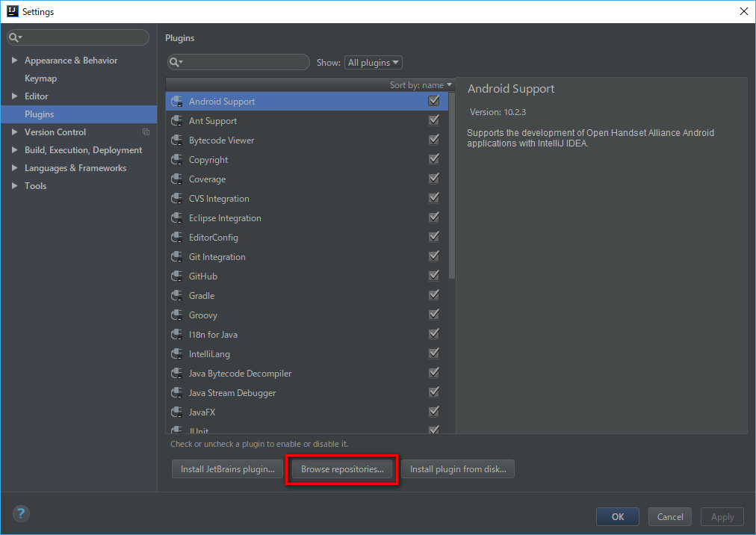This screenshot has height=535, width=756.
Task: Click the I18n for Java plugin icon
Action: pyautogui.click(x=177, y=334)
